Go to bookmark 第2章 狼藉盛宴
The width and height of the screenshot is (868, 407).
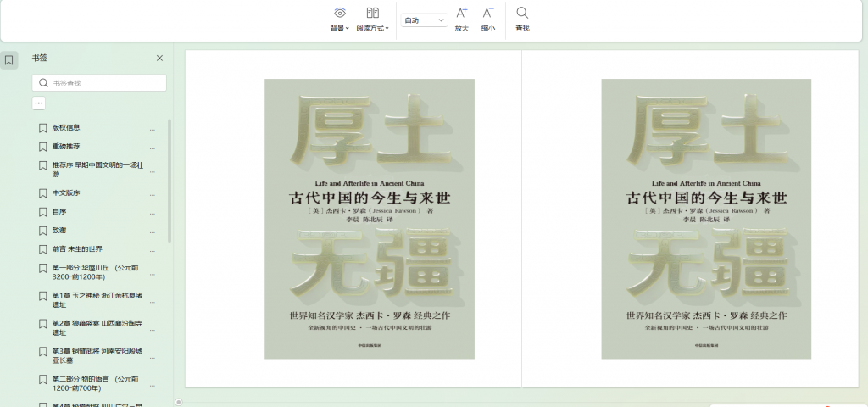point(97,327)
